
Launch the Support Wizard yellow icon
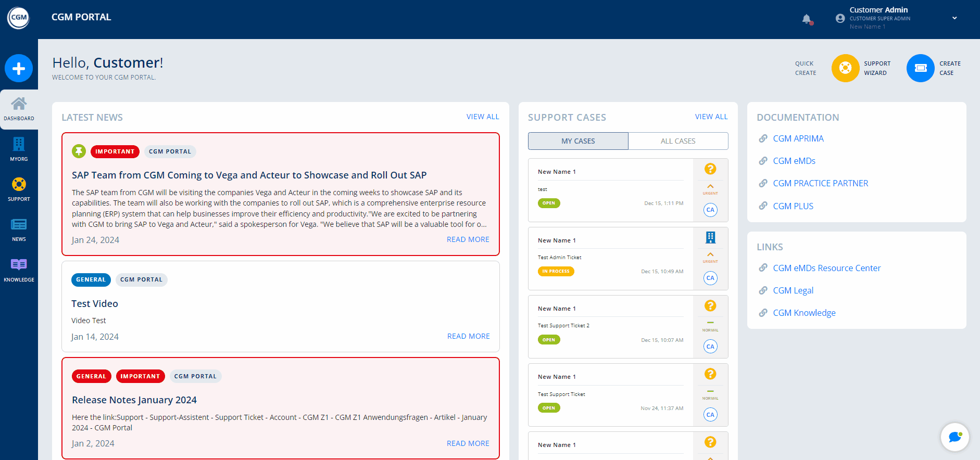pyautogui.click(x=845, y=68)
